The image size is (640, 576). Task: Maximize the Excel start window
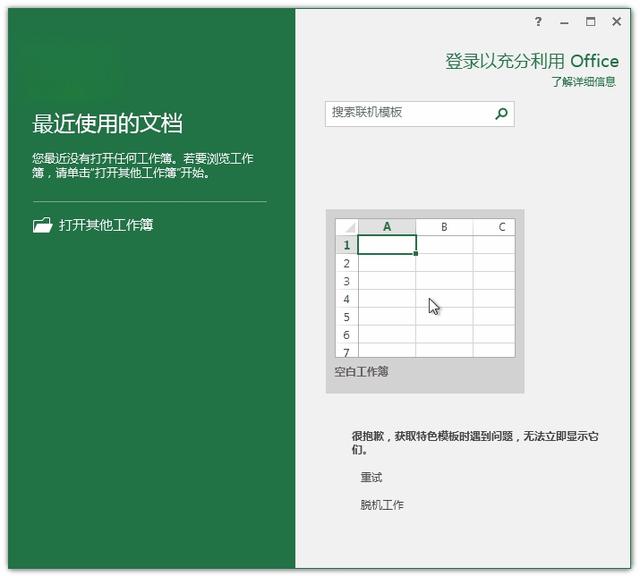click(591, 22)
